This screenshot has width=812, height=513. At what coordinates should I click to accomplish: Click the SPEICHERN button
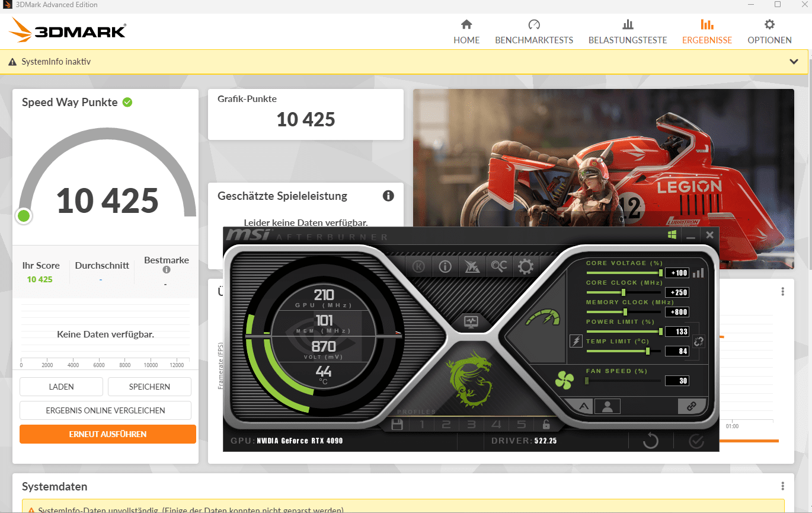[149, 387]
